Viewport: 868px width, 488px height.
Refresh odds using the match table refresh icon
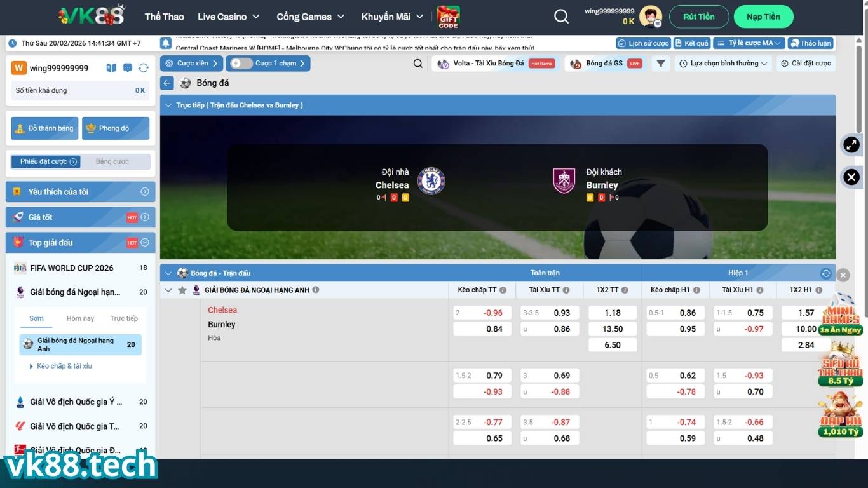click(825, 273)
